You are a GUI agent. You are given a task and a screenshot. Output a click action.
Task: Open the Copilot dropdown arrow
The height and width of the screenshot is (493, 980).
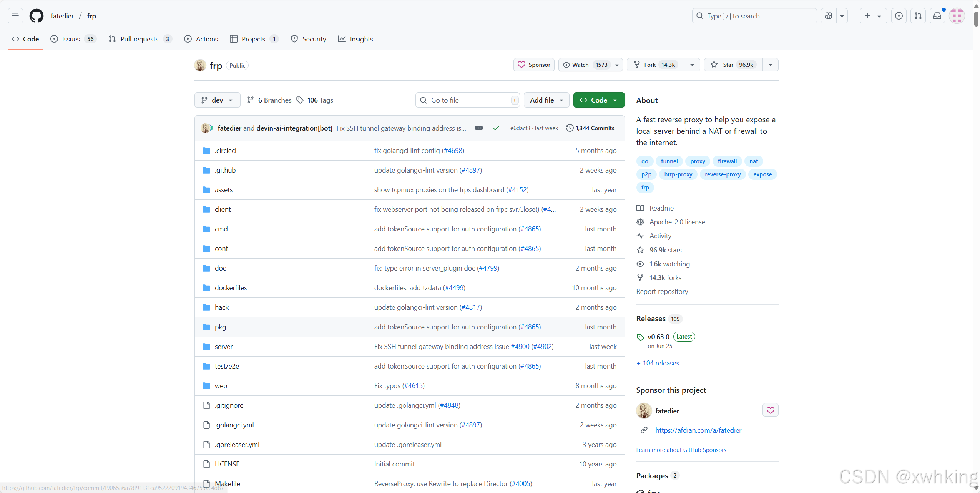842,16
